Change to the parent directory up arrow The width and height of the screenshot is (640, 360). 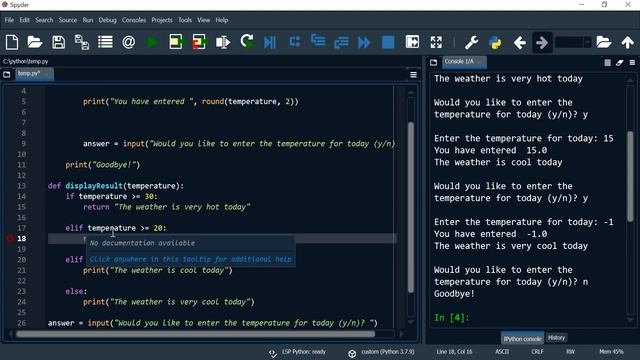(x=627, y=42)
